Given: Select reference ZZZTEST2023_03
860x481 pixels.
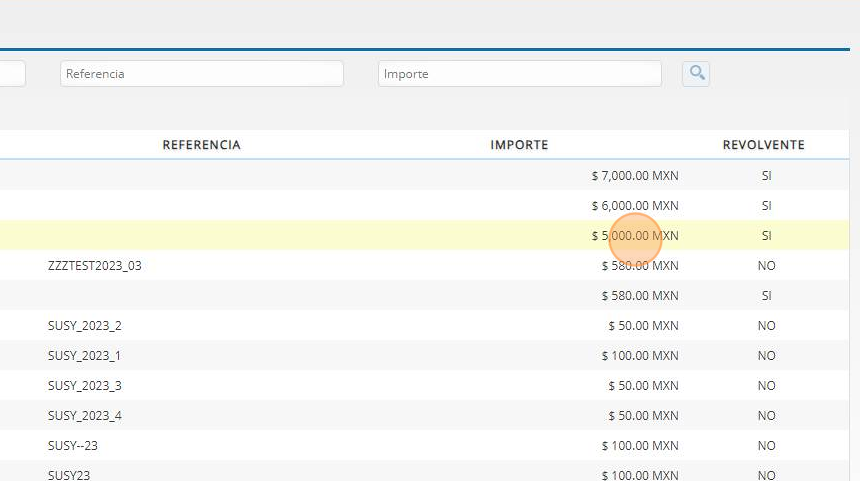Looking at the screenshot, I should coord(95,265).
